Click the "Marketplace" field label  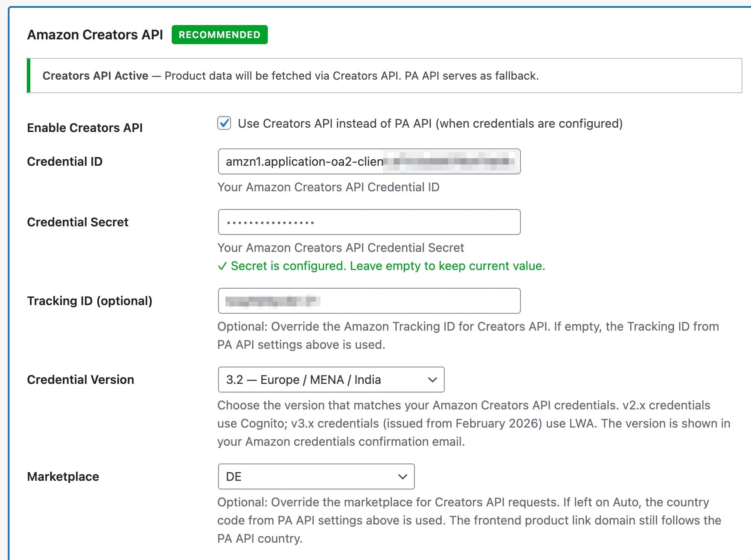[63, 476]
